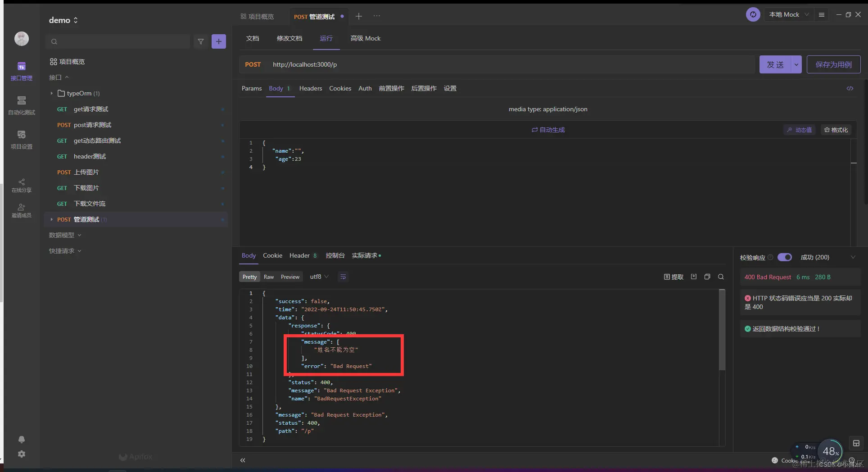This screenshot has height=472, width=868.
Task: Click the response body vertical scrollbar
Action: tap(722, 330)
